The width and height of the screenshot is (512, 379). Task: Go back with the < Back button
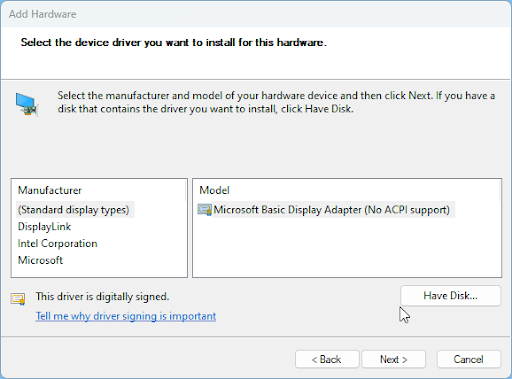point(327,359)
